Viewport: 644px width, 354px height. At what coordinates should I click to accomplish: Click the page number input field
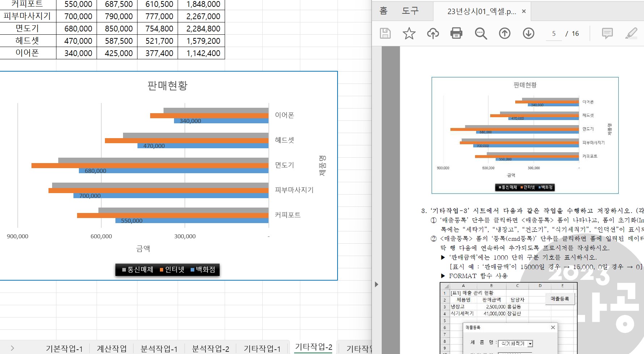(x=554, y=34)
